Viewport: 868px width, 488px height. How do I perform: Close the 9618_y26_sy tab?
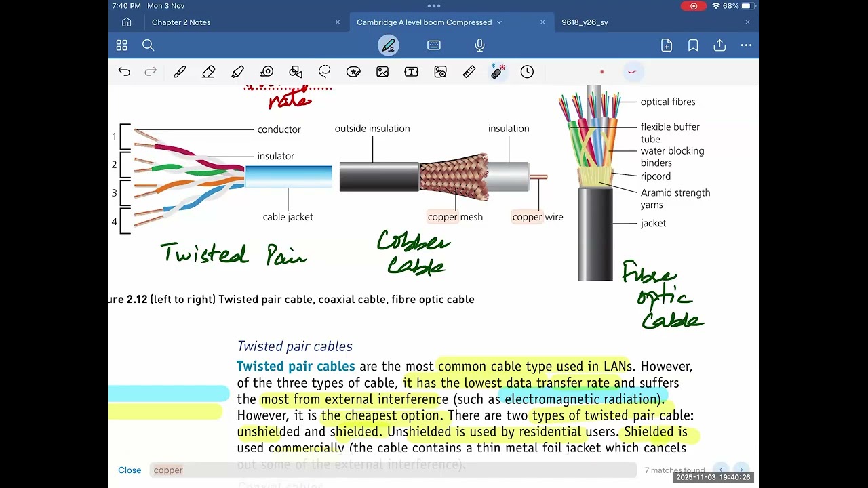[x=747, y=22]
